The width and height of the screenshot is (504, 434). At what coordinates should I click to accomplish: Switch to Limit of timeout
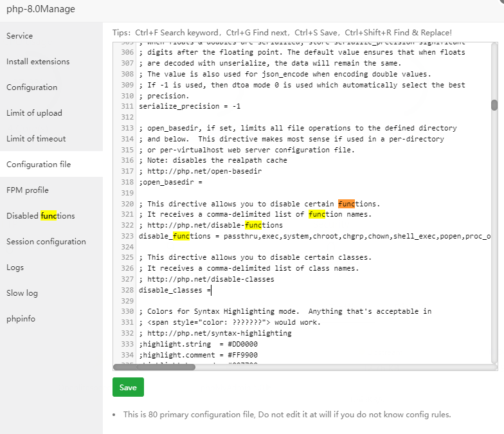pyautogui.click(x=36, y=139)
